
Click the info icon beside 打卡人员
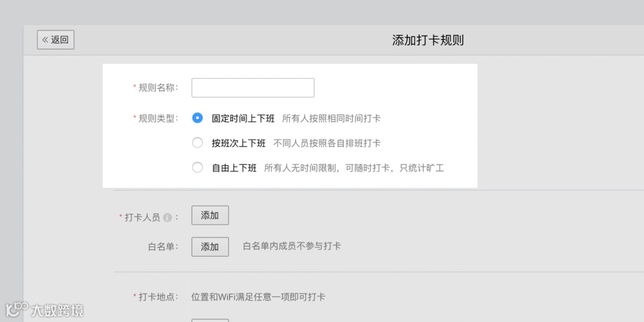pos(168,218)
